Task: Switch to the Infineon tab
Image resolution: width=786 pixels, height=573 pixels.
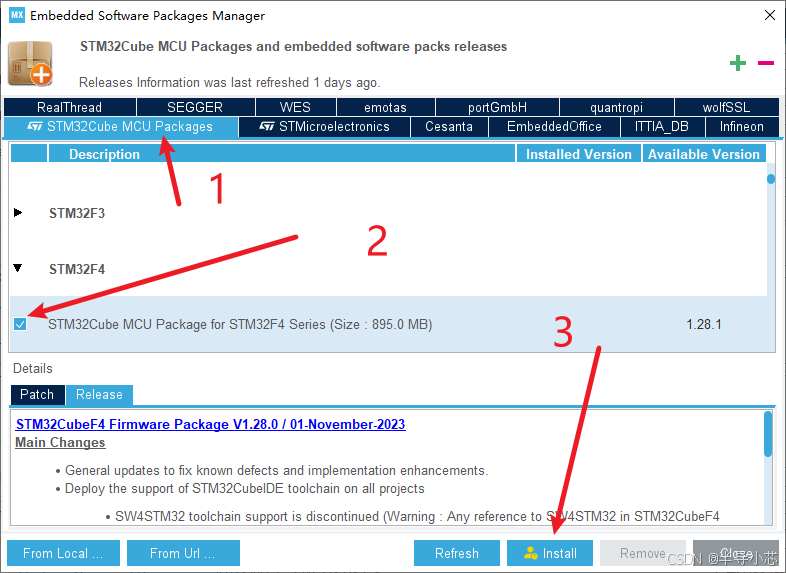Action: click(742, 127)
